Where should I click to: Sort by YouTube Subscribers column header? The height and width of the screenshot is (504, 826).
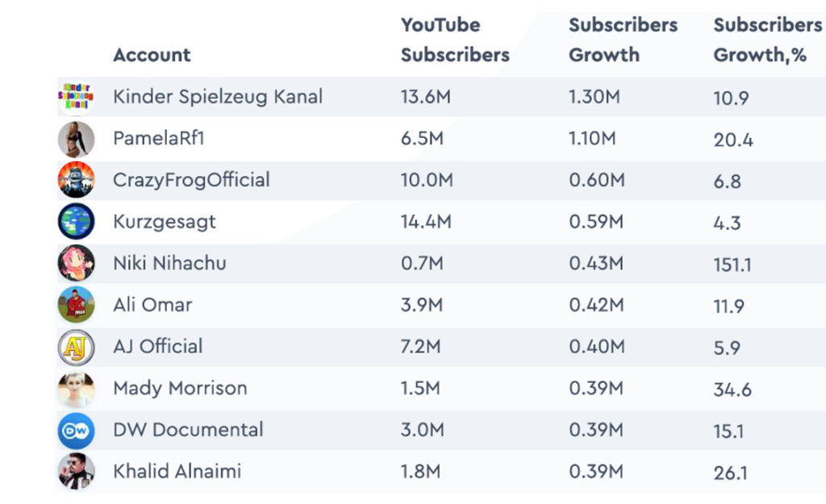tap(455, 40)
